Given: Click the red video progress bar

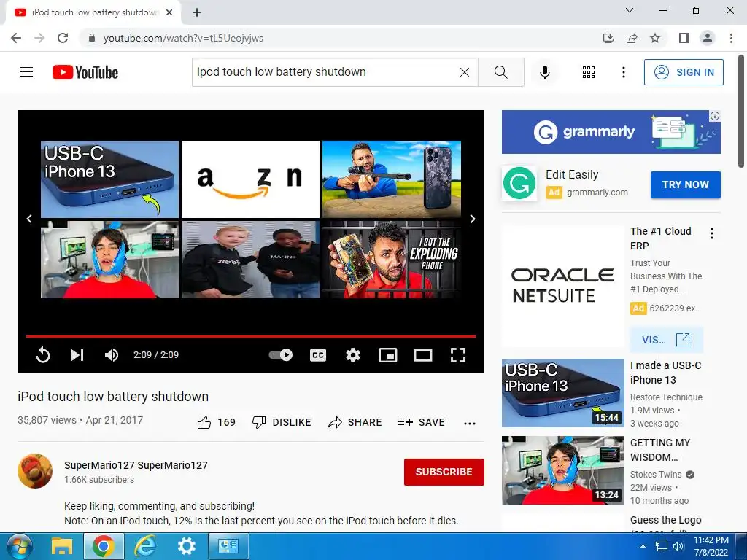Looking at the screenshot, I should [251, 336].
